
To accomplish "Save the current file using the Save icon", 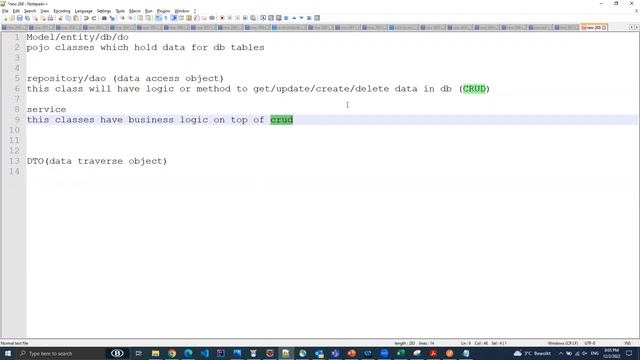I will [20, 18].
